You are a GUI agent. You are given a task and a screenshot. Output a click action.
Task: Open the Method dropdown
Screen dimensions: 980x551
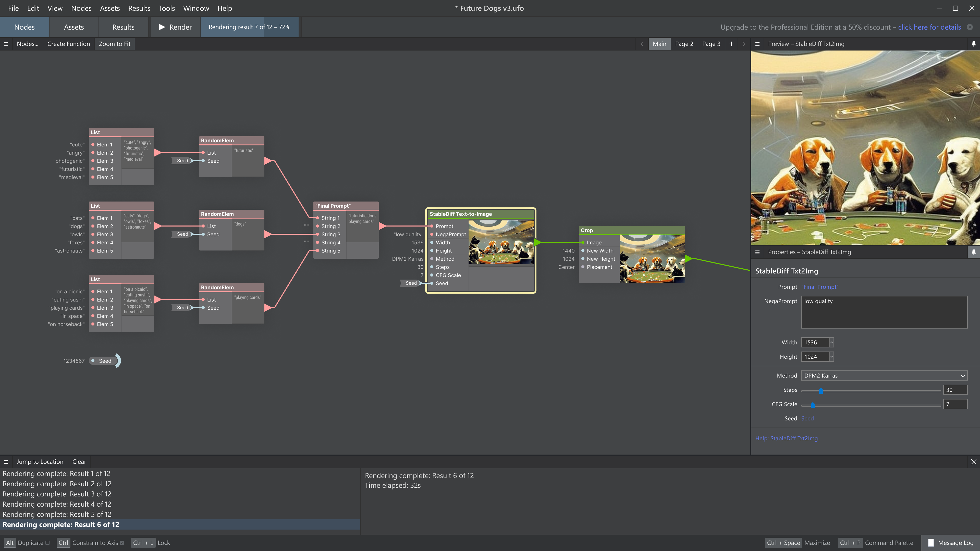tap(884, 376)
